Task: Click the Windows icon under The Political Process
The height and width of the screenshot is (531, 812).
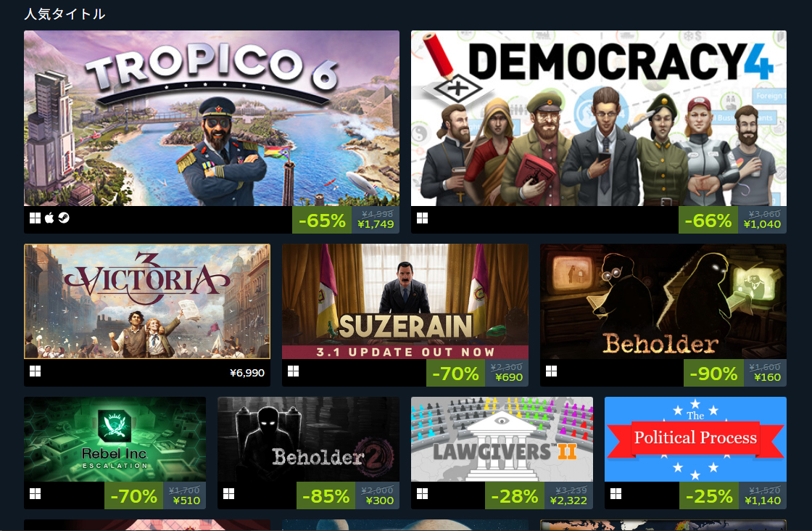Action: pos(616,494)
